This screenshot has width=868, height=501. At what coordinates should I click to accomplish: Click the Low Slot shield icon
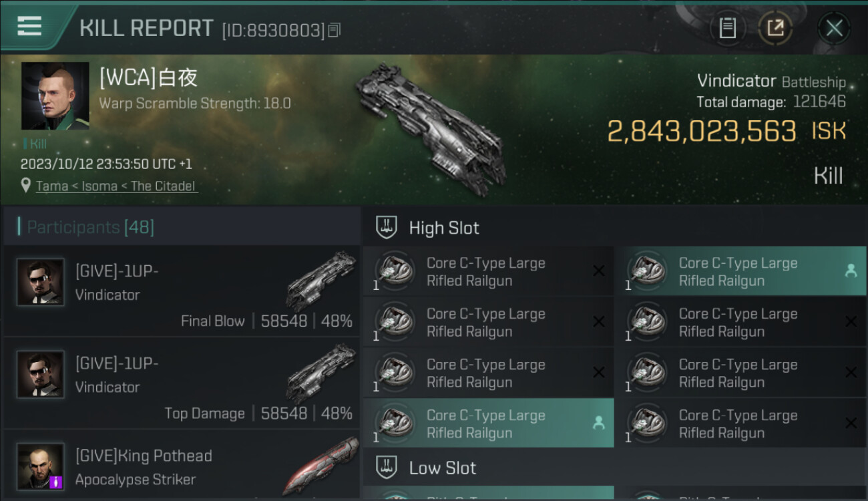click(386, 468)
